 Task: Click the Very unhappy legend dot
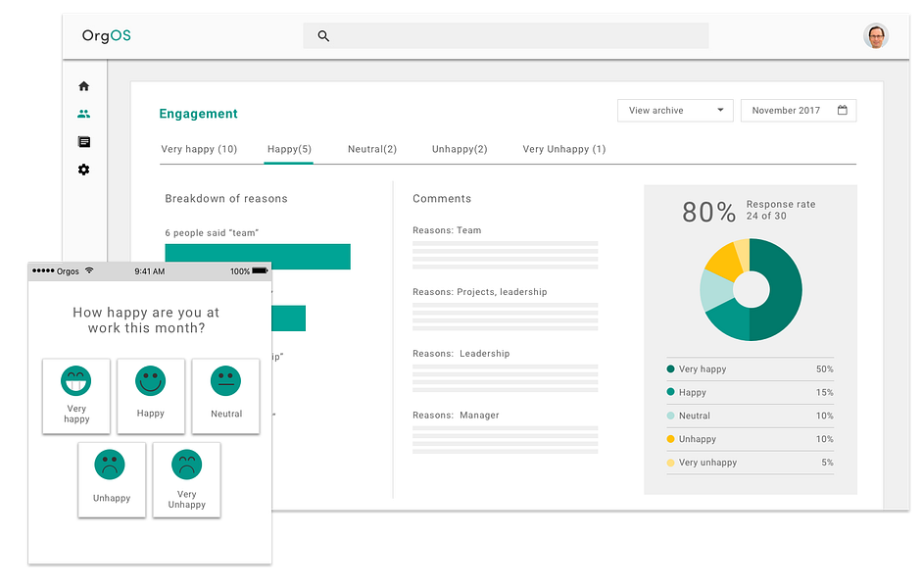pyautogui.click(x=670, y=463)
